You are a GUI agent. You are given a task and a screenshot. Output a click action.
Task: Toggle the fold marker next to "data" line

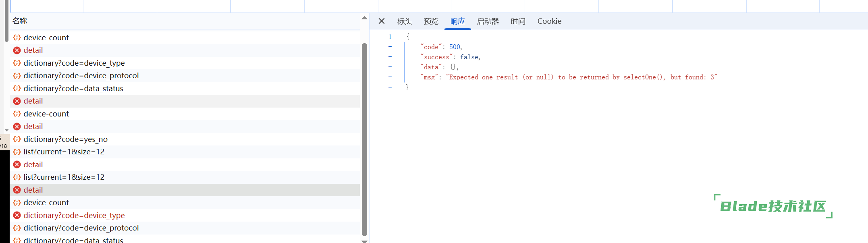coord(390,66)
